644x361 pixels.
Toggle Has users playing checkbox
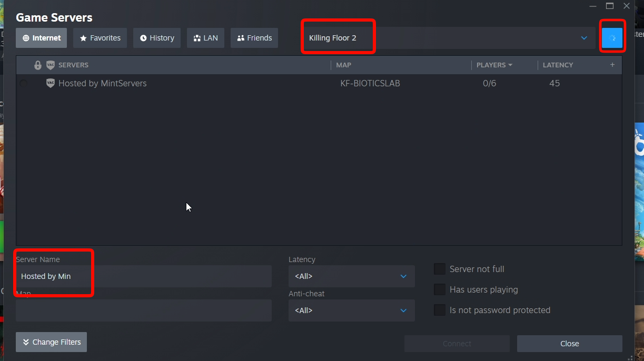coord(440,289)
